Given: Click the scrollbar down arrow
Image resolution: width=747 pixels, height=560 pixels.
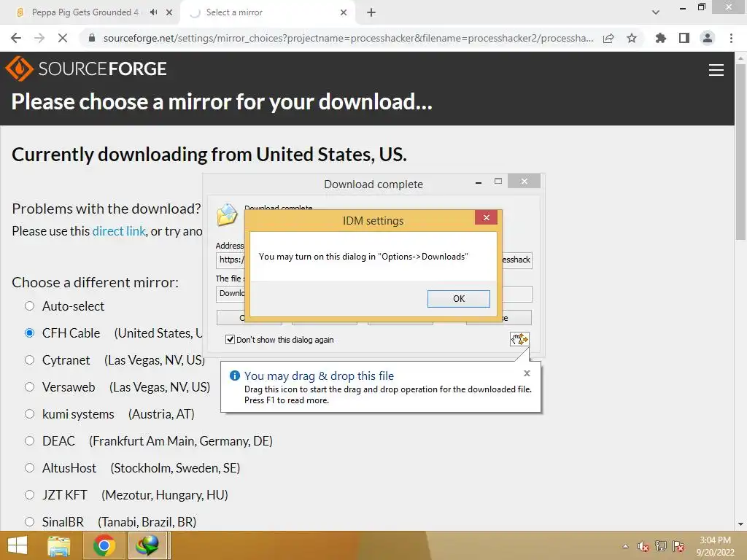Looking at the screenshot, I should pos(740,524).
